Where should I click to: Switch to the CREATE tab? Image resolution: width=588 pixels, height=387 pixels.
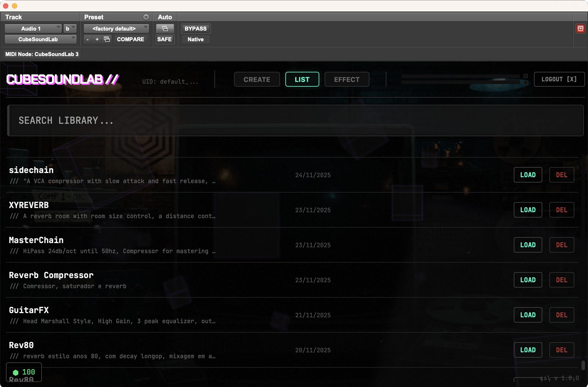257,79
